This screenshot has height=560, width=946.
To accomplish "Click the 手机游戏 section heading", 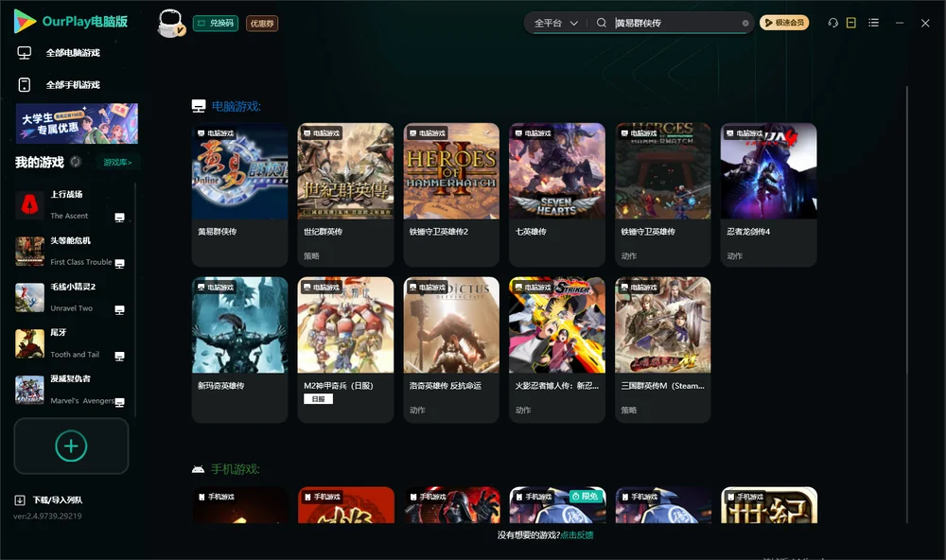I will click(x=236, y=469).
